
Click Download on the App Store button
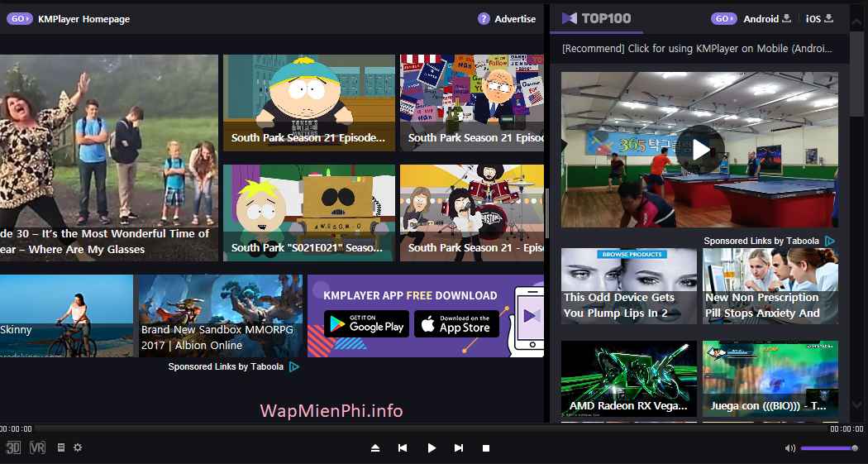(x=456, y=324)
